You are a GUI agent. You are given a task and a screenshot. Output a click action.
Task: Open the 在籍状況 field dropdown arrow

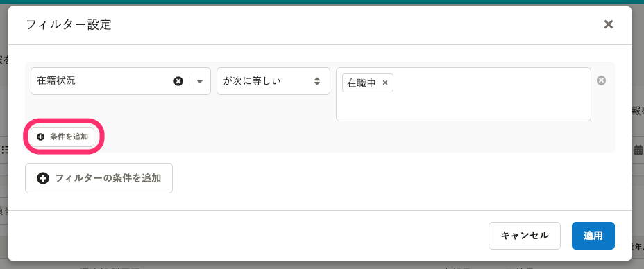coord(200,81)
